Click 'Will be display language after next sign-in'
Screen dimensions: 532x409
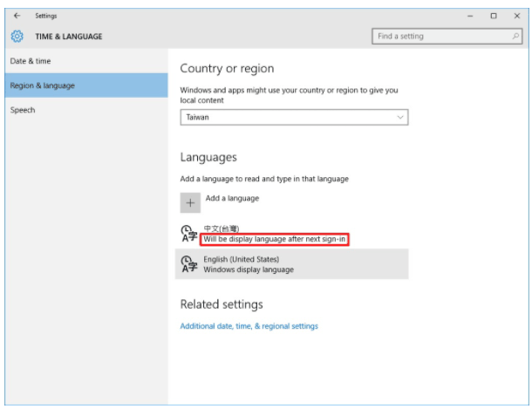[x=276, y=239]
